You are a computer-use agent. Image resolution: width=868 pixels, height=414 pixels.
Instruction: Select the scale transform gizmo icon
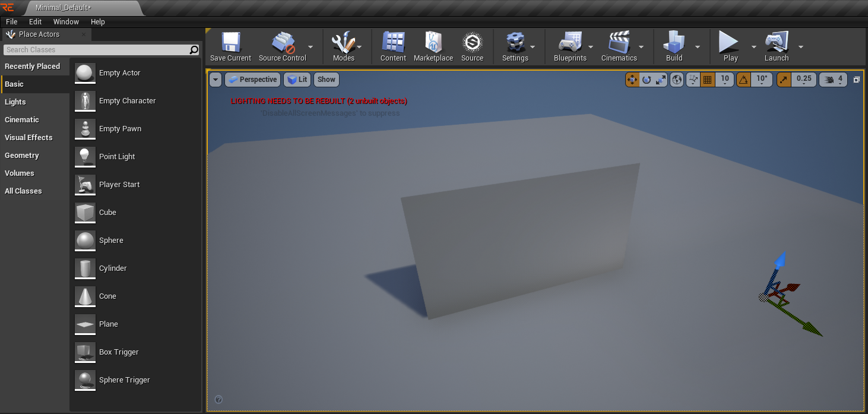pos(661,80)
